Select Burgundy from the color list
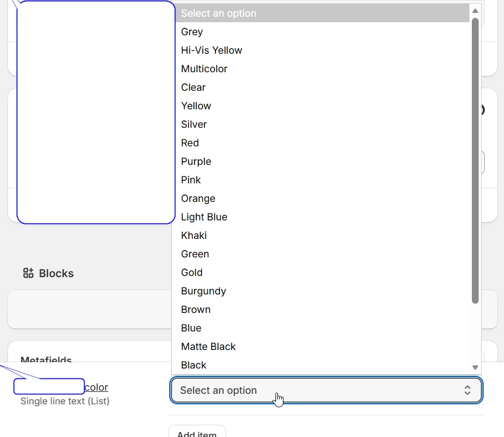This screenshot has width=504, height=437. pos(203,291)
